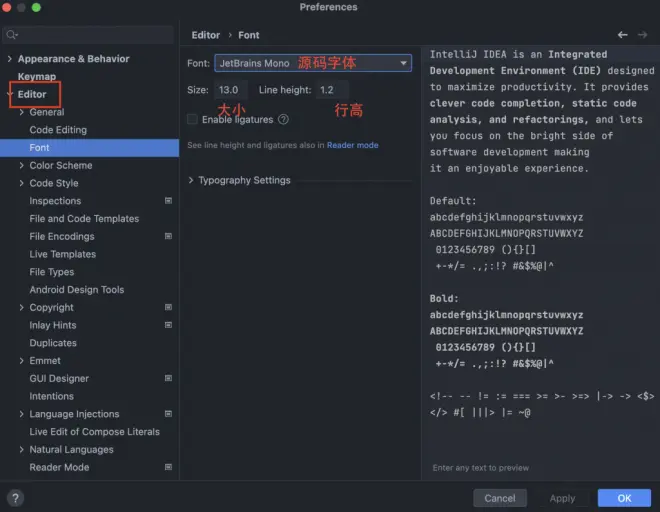This screenshot has width=660, height=512.
Task: Open Reader Mode settings label
Action: [x=59, y=467]
